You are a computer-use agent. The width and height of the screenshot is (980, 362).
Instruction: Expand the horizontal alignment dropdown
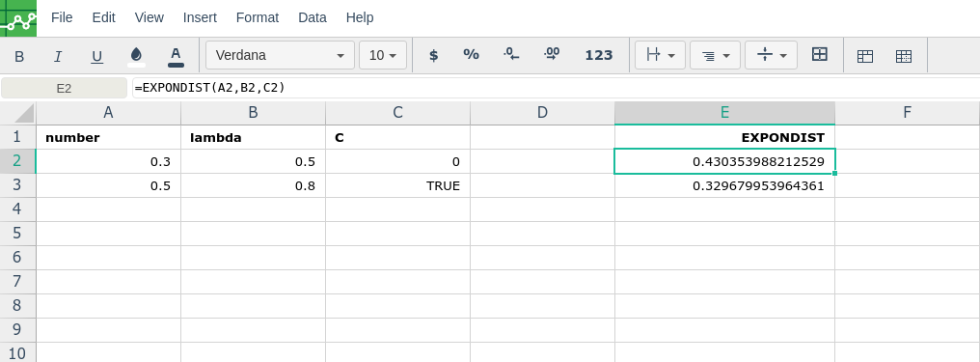click(715, 55)
